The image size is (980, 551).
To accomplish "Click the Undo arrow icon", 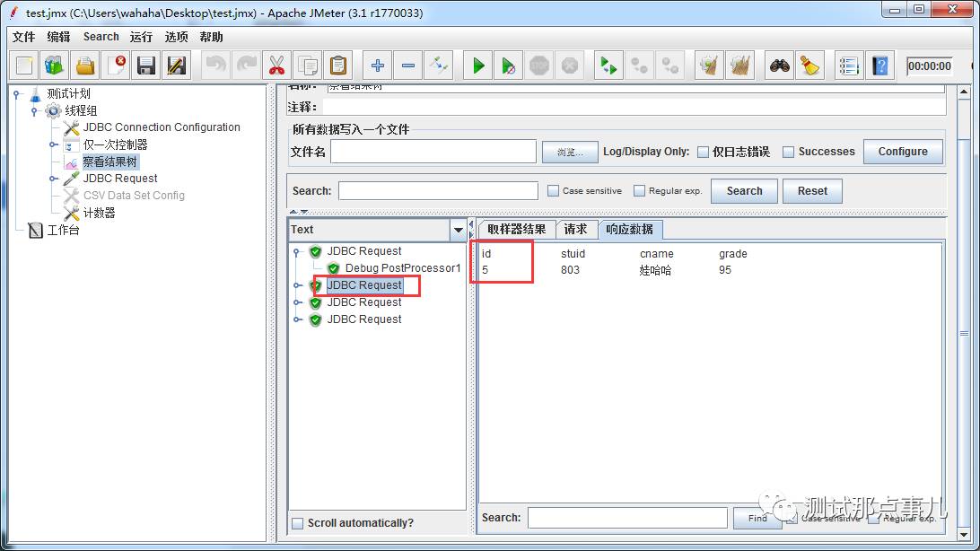I will 216,66.
